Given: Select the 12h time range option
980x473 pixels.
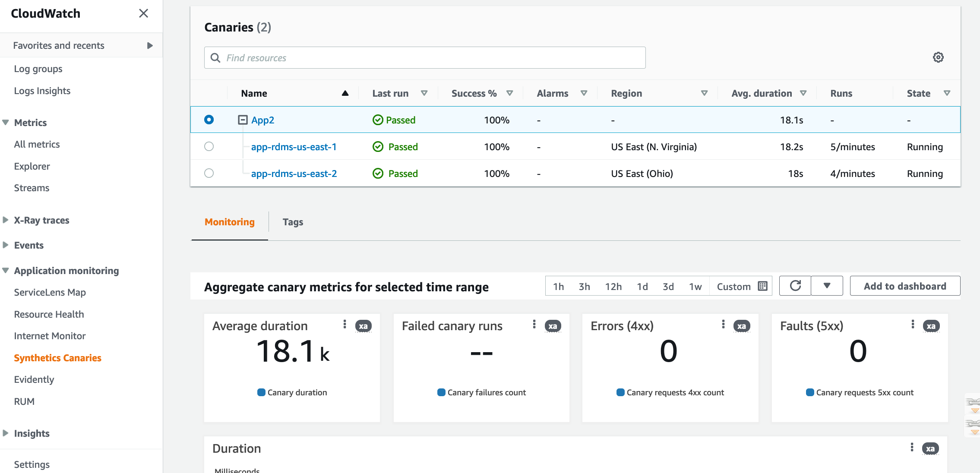Looking at the screenshot, I should pos(613,287).
